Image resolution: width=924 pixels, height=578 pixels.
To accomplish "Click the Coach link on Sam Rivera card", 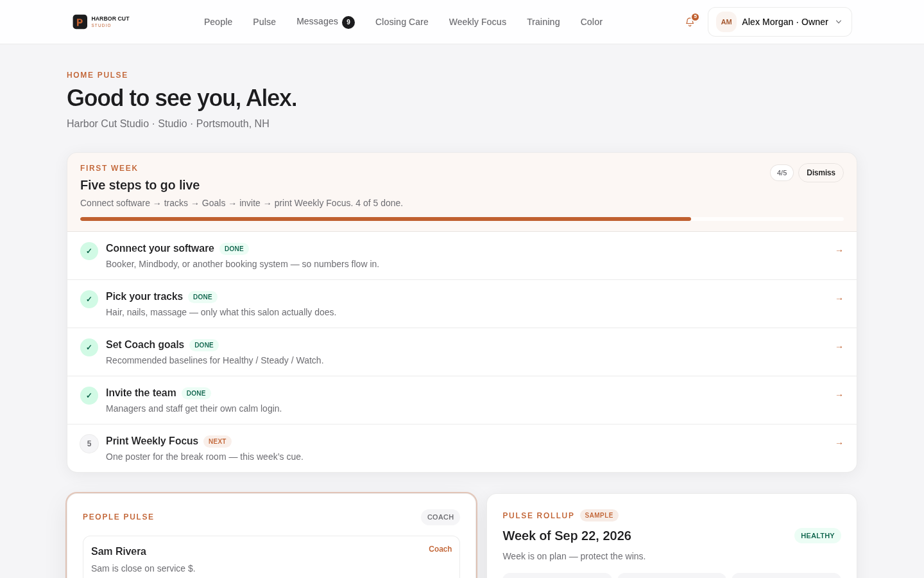I will [x=440, y=549].
